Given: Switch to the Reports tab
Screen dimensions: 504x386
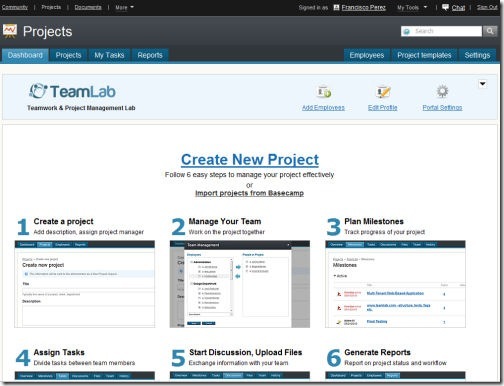Looking at the screenshot, I should point(150,55).
